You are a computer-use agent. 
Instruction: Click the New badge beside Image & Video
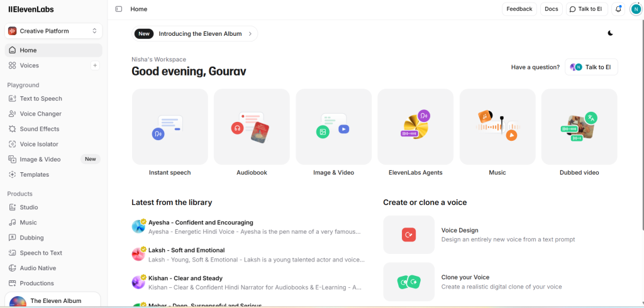point(91,159)
